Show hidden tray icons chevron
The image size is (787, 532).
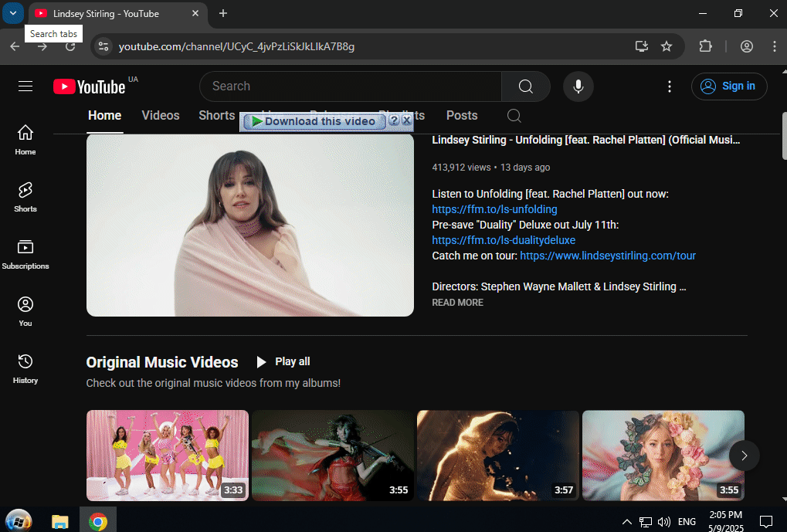(x=627, y=522)
